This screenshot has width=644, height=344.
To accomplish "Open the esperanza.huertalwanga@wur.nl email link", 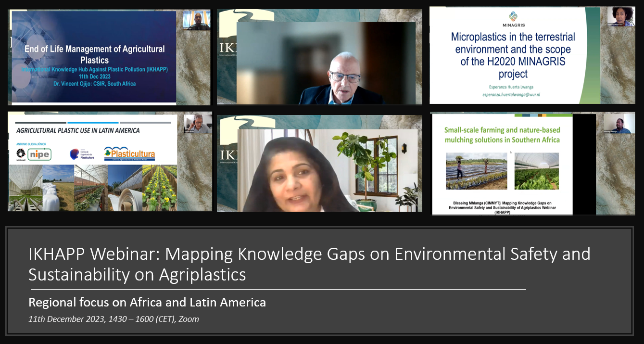I will click(x=512, y=95).
